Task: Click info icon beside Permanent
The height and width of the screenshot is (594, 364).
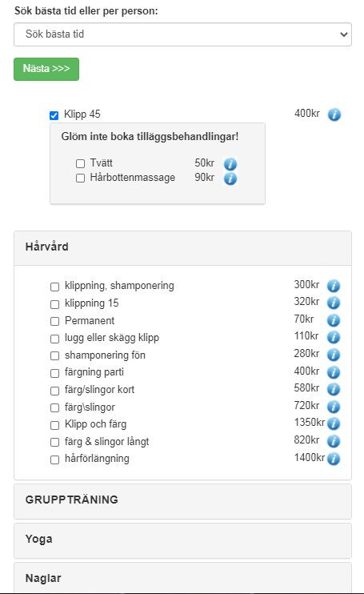Action: 334,320
